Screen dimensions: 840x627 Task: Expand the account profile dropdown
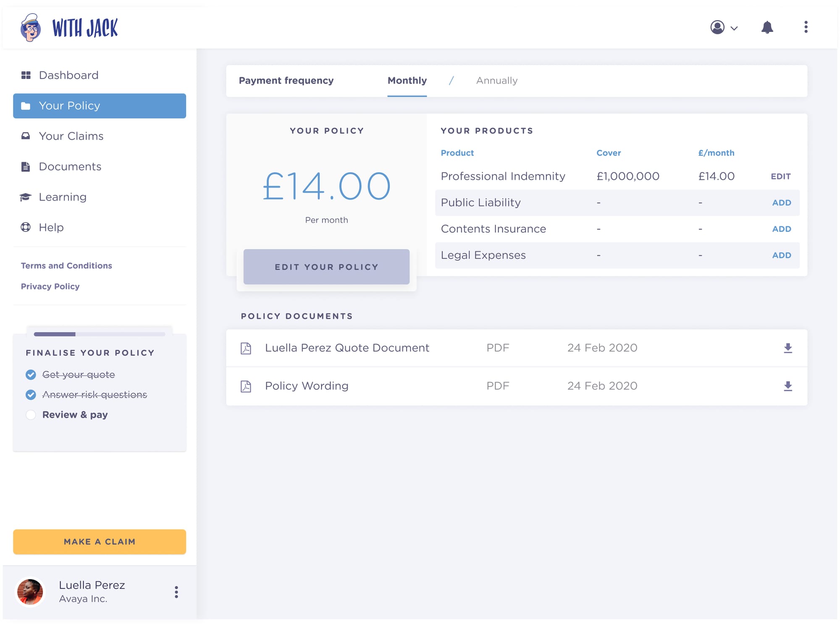pyautogui.click(x=724, y=28)
